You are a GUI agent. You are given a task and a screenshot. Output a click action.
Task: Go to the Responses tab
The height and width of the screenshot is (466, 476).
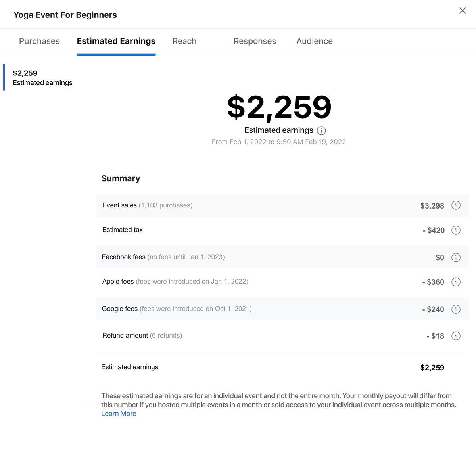coord(255,41)
